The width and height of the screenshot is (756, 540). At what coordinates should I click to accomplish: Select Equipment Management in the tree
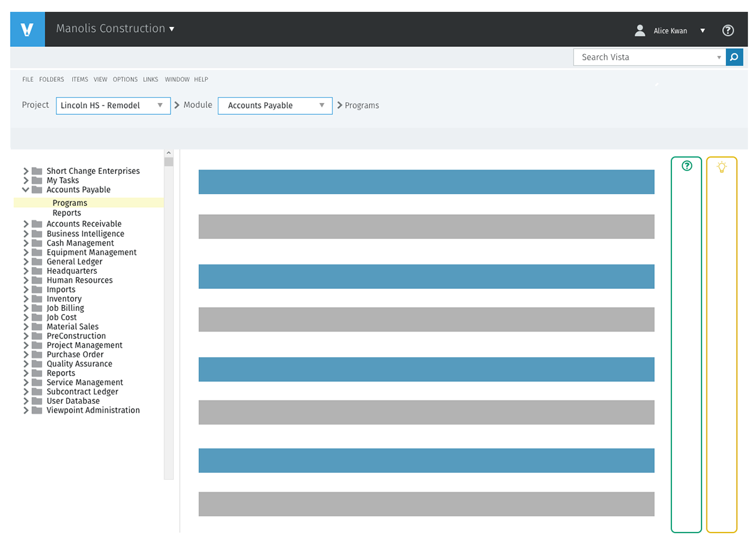(92, 252)
